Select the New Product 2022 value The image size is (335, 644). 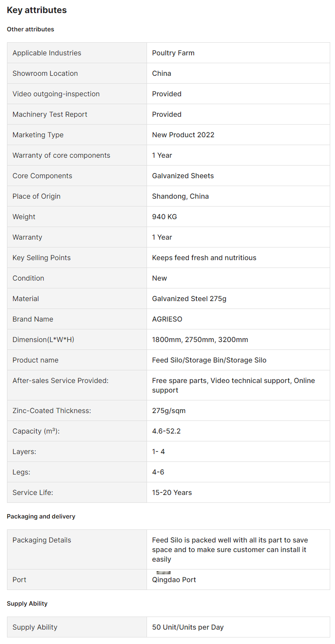[183, 135]
